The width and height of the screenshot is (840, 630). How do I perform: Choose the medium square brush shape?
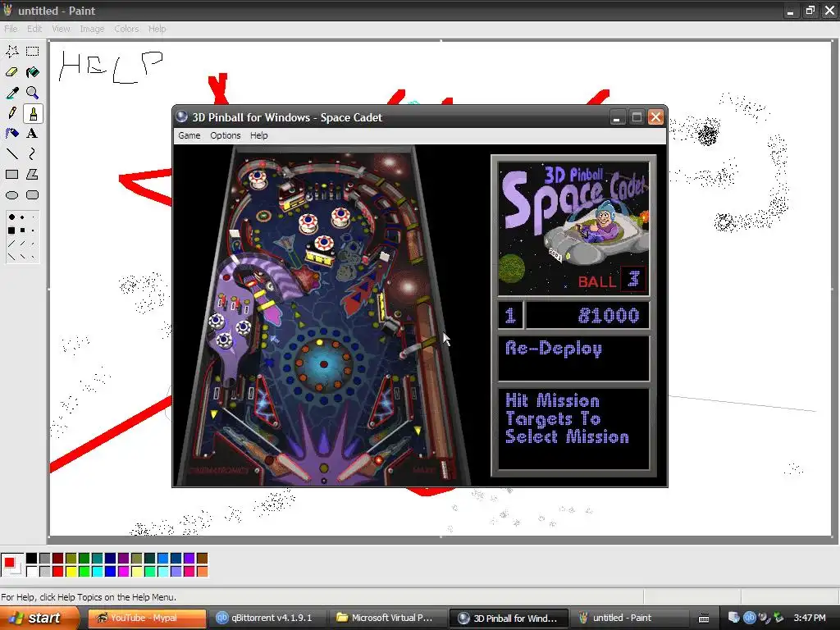point(22,231)
